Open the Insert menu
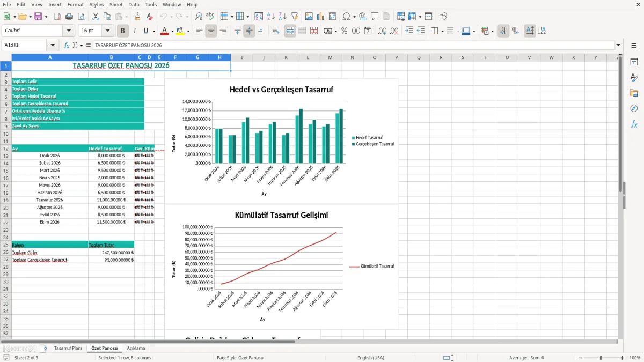The image size is (644, 362). (55, 4)
